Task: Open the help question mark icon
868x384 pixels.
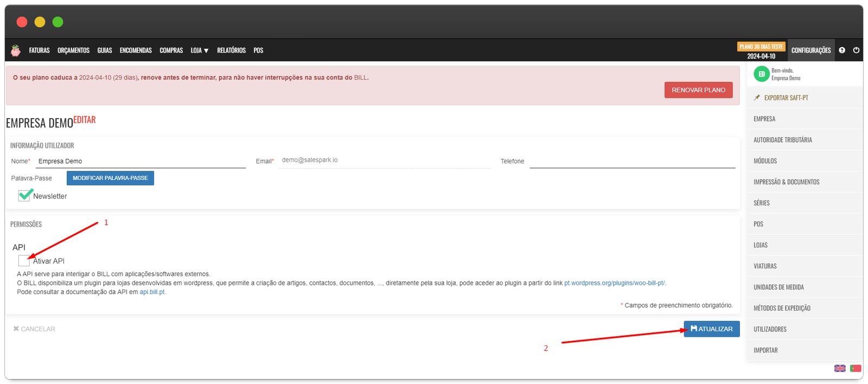Action: [x=842, y=50]
